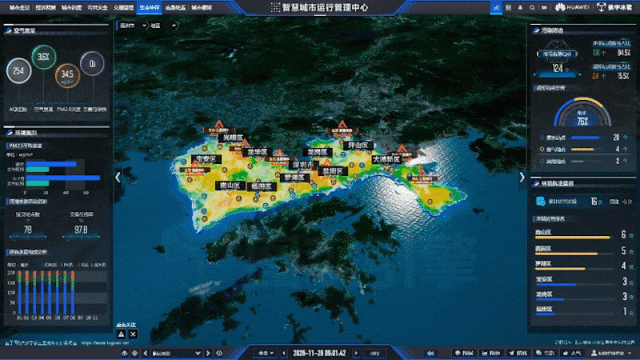Click the X icon next to the warning triangle
Image resolution: width=640 pixels, height=360 pixels.
point(133,334)
